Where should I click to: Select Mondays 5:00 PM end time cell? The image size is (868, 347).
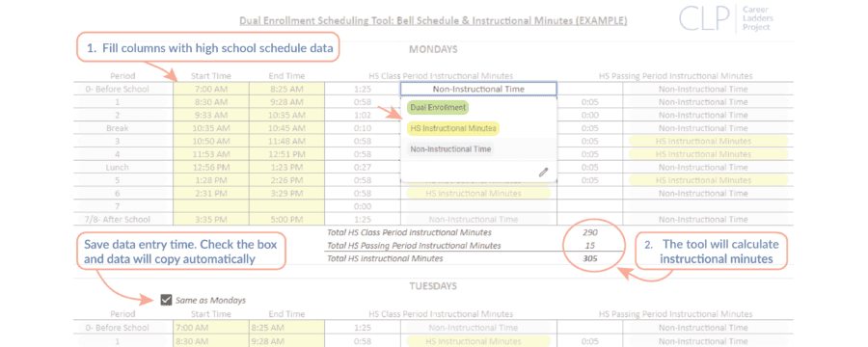(x=286, y=220)
